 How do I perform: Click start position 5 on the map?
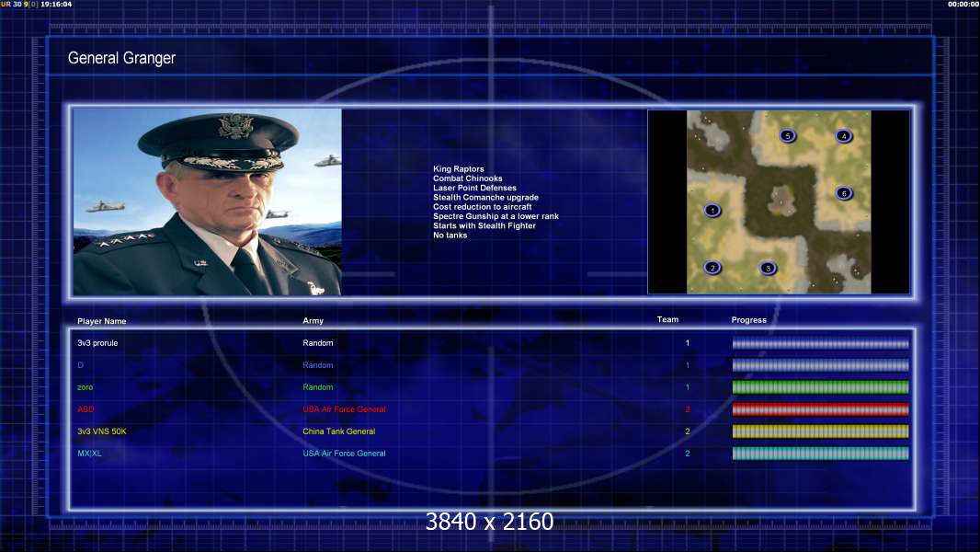pos(788,135)
